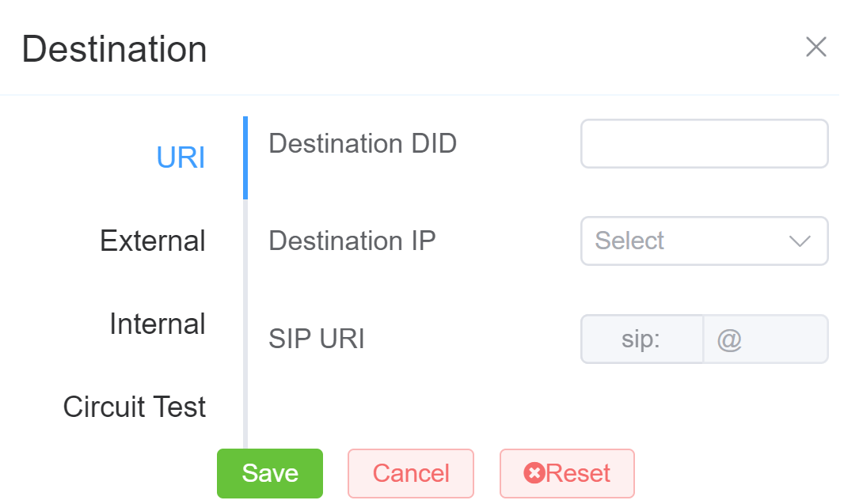Click the Destination DID label
The width and height of the screenshot is (863, 504).
point(363,144)
